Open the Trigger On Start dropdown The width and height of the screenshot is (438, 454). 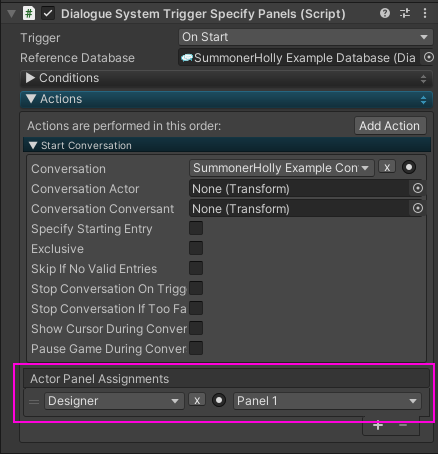point(305,37)
